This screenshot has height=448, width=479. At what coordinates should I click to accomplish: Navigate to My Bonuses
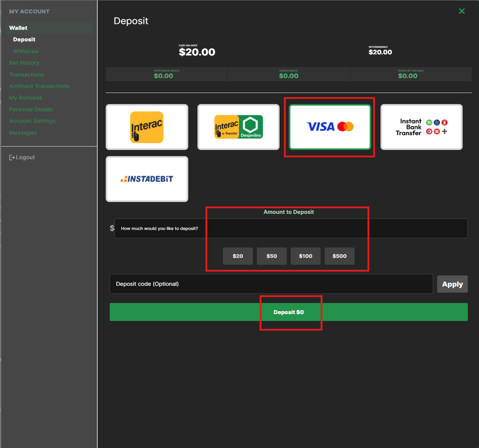[x=26, y=98]
